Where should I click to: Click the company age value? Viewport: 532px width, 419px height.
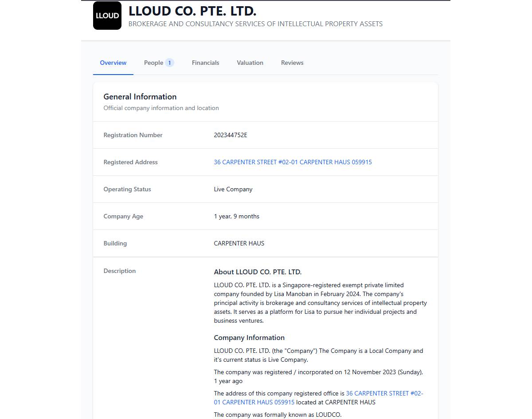click(237, 216)
